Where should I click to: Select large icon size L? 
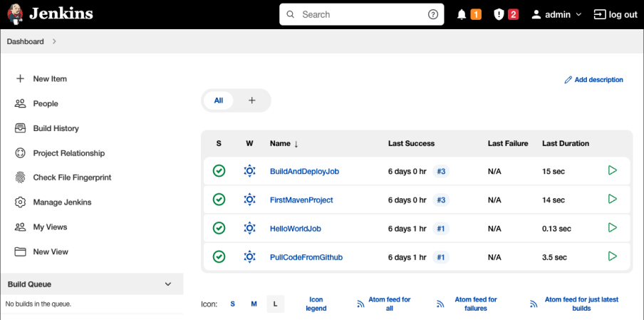point(275,304)
